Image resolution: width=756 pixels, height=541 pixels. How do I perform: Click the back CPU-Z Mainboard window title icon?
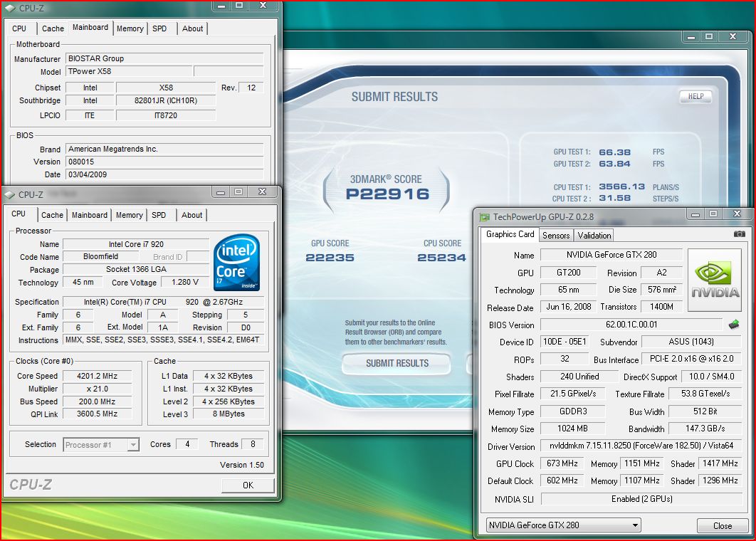click(x=10, y=9)
